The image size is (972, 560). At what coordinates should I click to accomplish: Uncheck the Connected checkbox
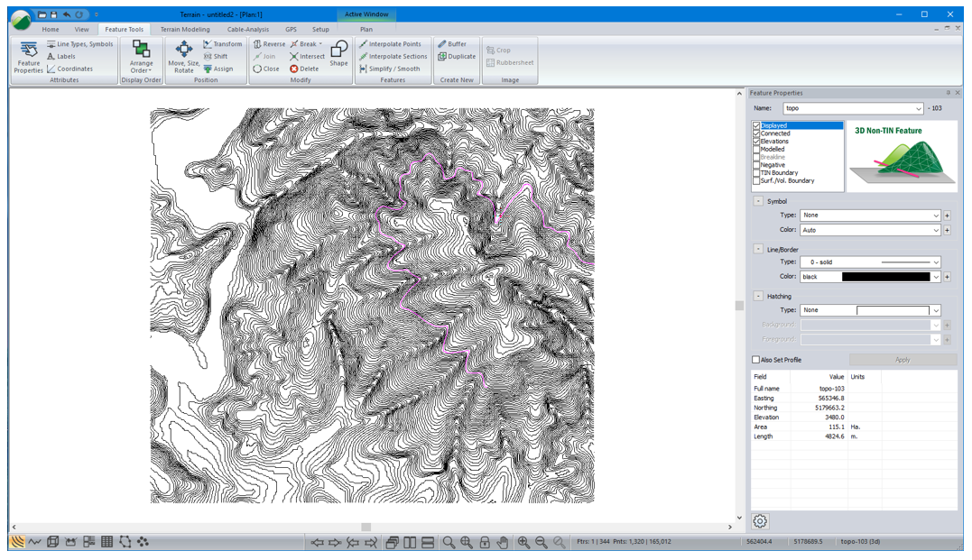pos(756,133)
